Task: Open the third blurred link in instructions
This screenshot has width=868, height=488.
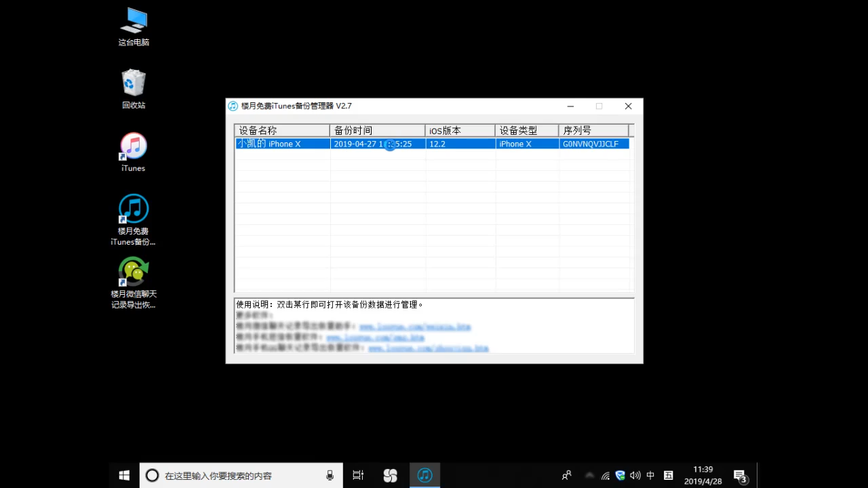Action: click(x=428, y=348)
